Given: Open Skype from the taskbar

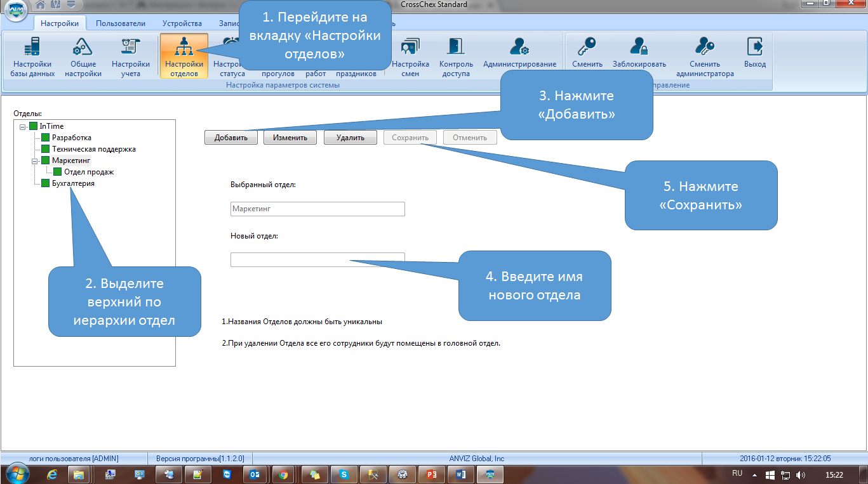Looking at the screenshot, I should tap(344, 474).
